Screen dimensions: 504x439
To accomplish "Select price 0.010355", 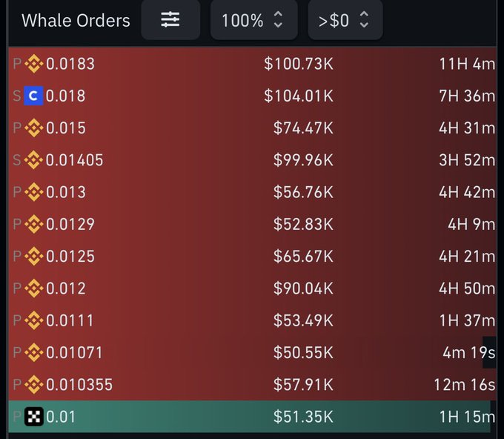I will pos(79,385).
